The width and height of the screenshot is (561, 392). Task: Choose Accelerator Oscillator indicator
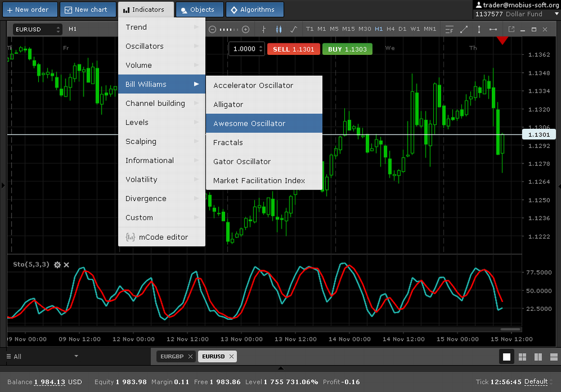[264, 85]
